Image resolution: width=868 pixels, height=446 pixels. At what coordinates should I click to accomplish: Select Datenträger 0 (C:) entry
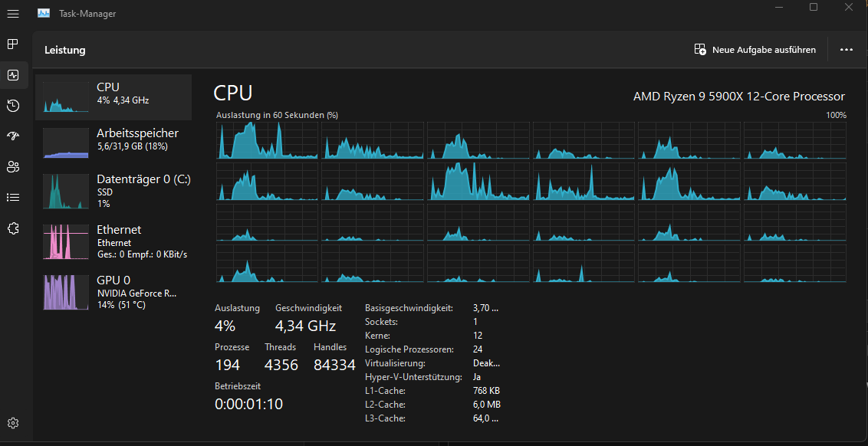click(x=113, y=191)
